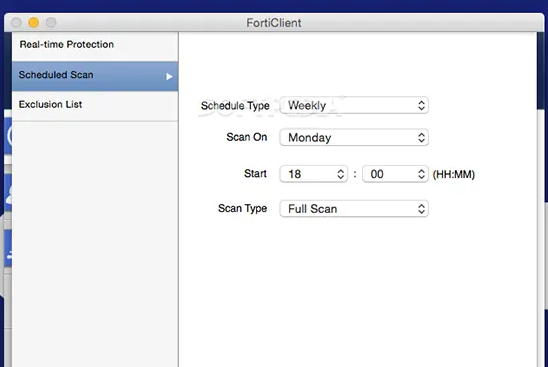Click the stepper chevrons next to minutes 00
The image size is (548, 367).
click(x=421, y=174)
